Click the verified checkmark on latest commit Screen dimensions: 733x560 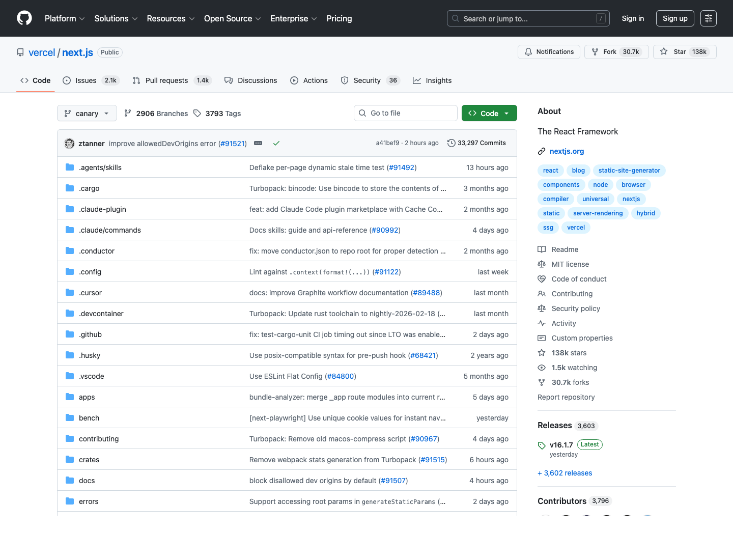pos(276,143)
